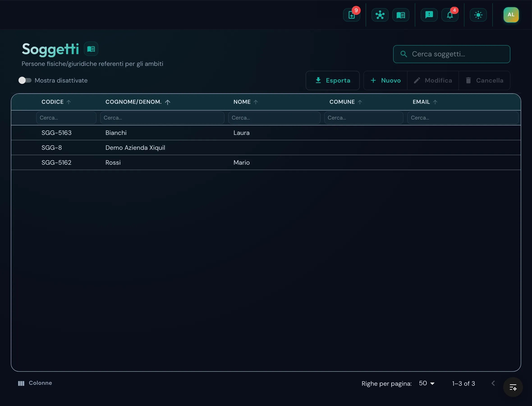Open the top bar documentation book icon
Viewport: 532px width, 406px height.
(401, 15)
